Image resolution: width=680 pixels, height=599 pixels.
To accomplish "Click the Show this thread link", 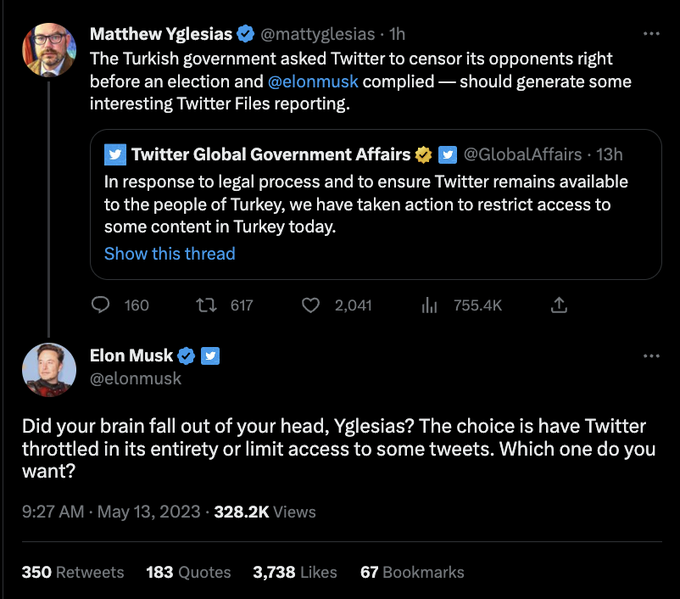I will pyautogui.click(x=169, y=253).
